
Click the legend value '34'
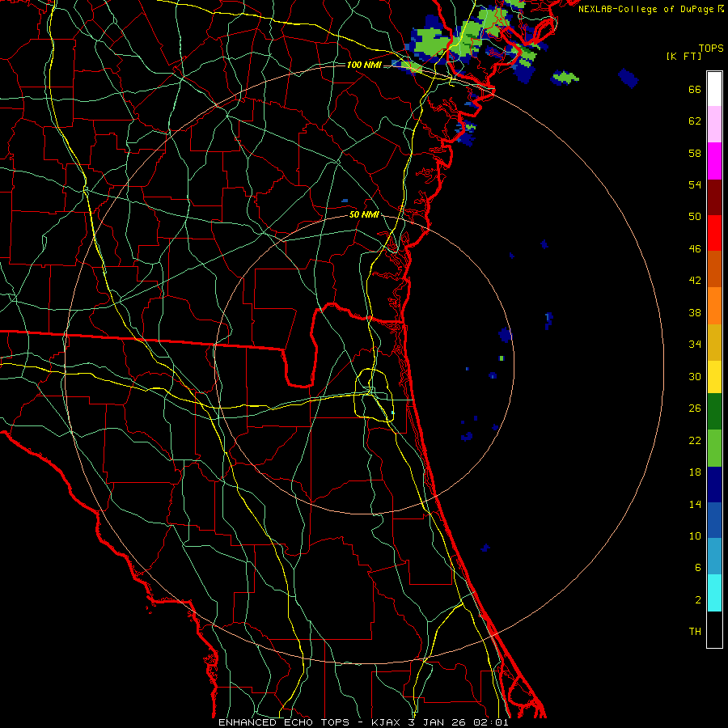point(695,345)
